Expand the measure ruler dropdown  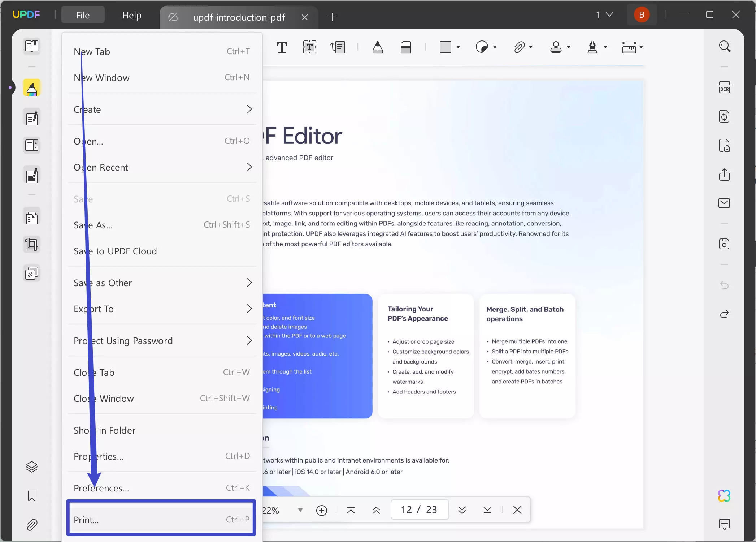tap(641, 47)
